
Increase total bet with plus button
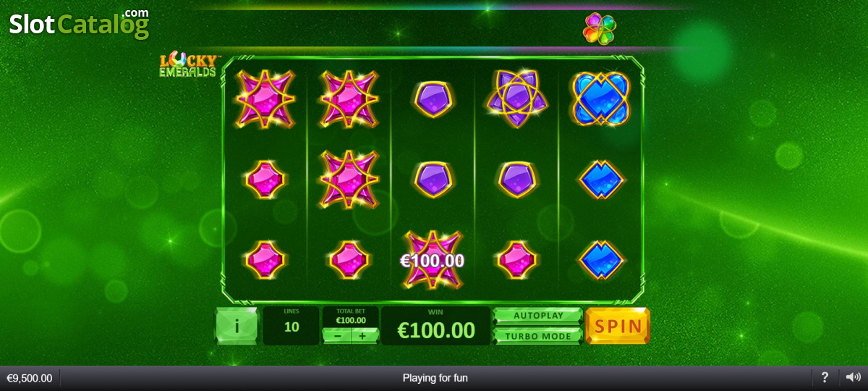[364, 335]
